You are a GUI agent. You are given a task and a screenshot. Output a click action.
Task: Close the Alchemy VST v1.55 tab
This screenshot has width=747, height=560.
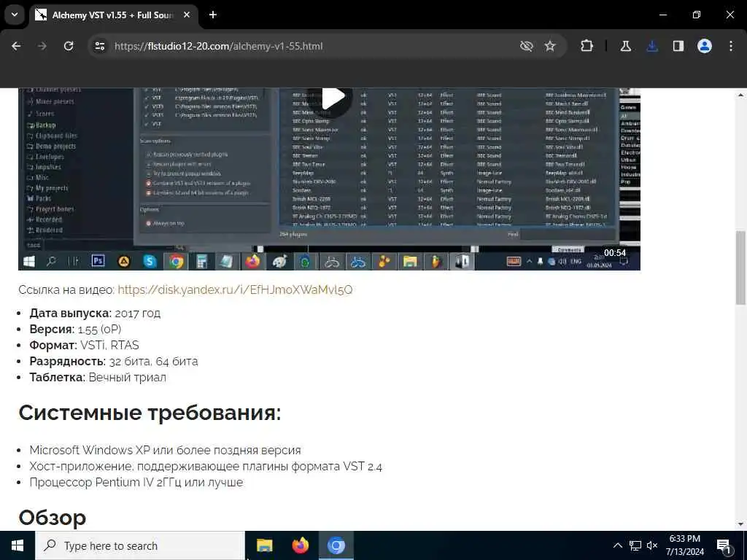[x=187, y=15]
